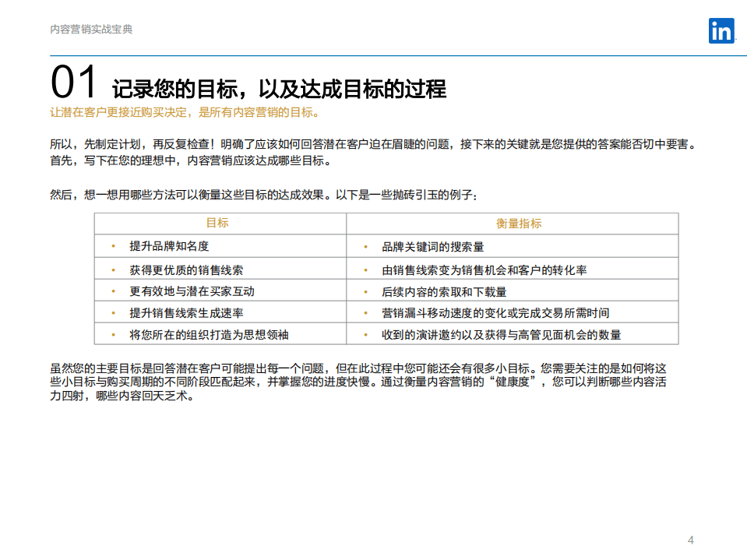Select the chapter number "01" icon
Screen dimensions: 747x560
click(72, 79)
